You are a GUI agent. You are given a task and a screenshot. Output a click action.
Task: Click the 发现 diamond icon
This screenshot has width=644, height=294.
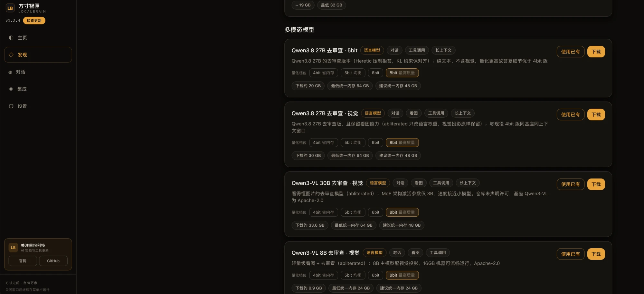pyautogui.click(x=11, y=55)
